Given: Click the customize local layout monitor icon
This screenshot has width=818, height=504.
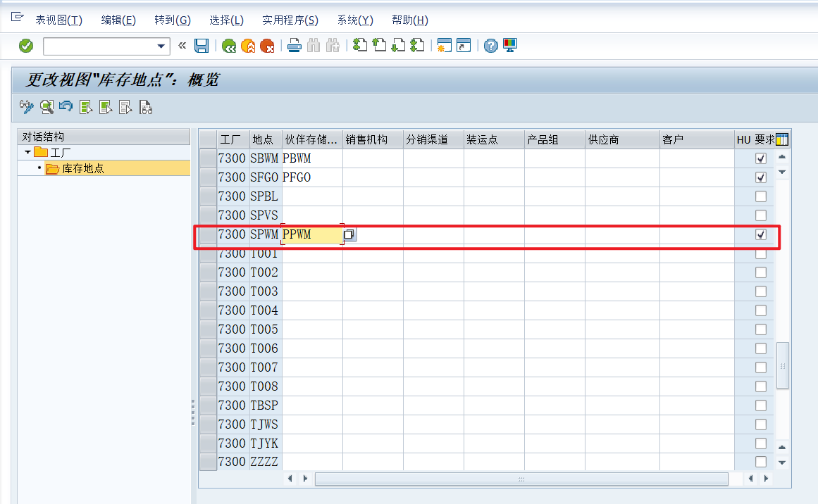Looking at the screenshot, I should (x=510, y=45).
